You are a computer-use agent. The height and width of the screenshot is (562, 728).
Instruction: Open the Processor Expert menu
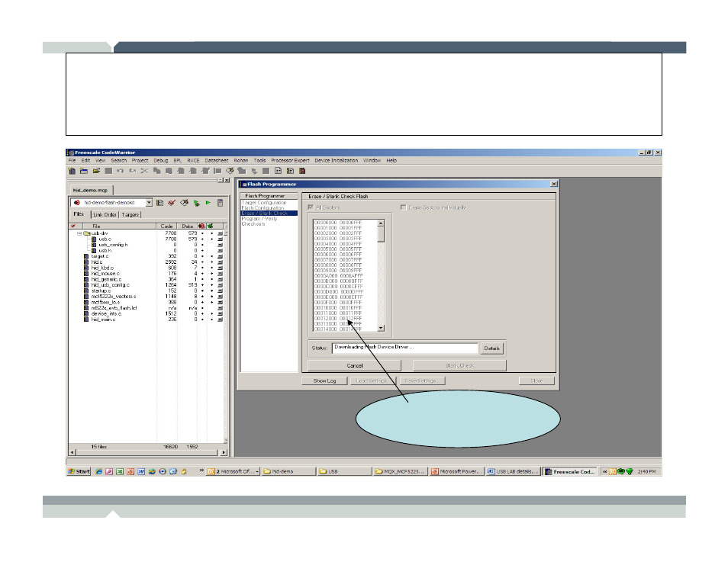click(x=290, y=160)
